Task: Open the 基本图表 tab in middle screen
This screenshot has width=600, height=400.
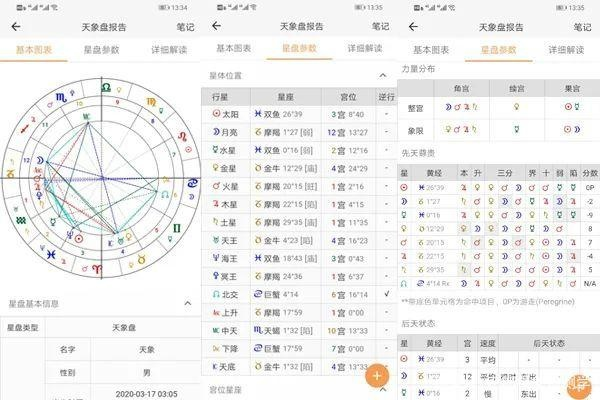Action: [234, 49]
